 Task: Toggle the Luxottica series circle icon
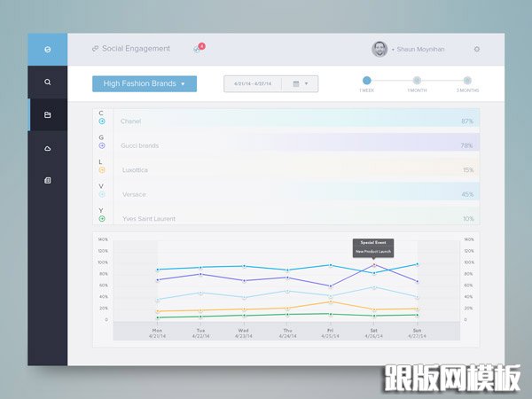(x=102, y=170)
